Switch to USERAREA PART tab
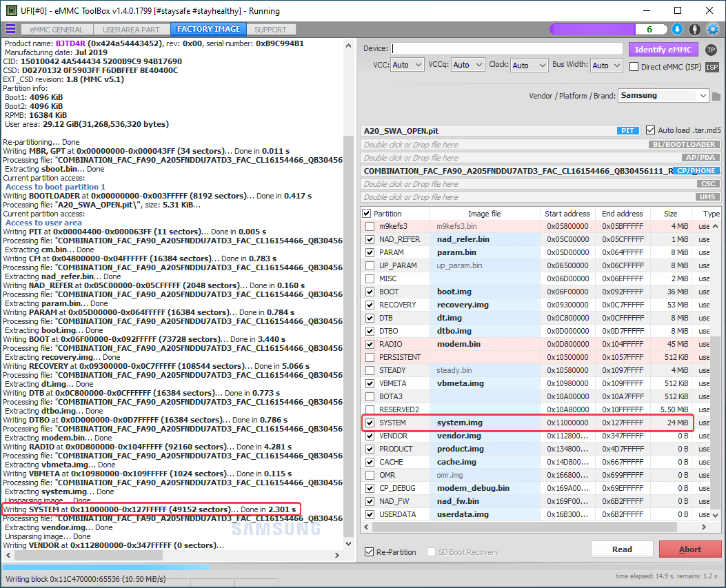The width and height of the screenshot is (726, 588). [x=131, y=30]
